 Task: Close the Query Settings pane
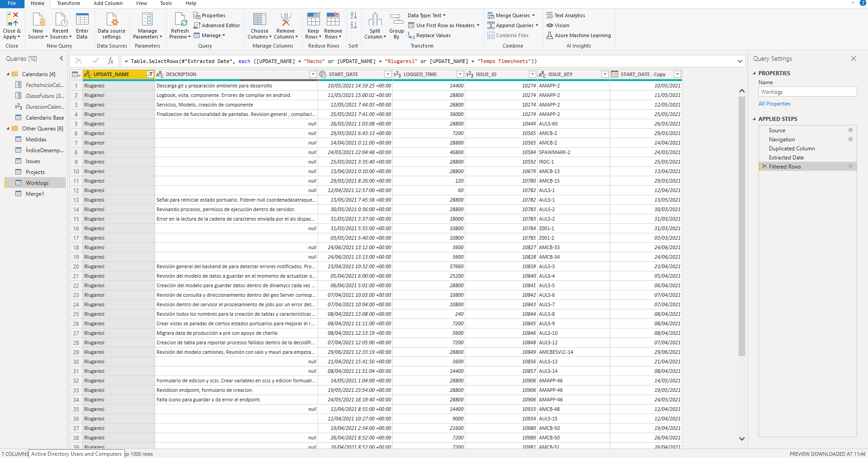coord(853,58)
